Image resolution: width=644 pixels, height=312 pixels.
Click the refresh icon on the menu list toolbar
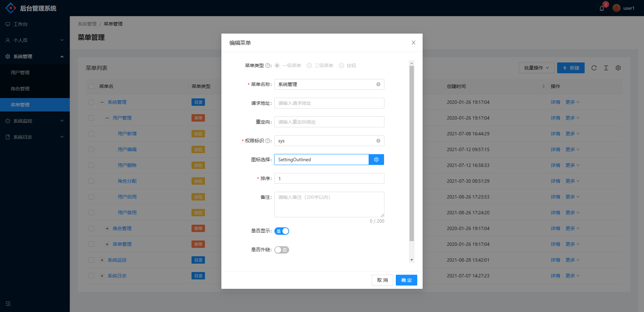coord(594,68)
